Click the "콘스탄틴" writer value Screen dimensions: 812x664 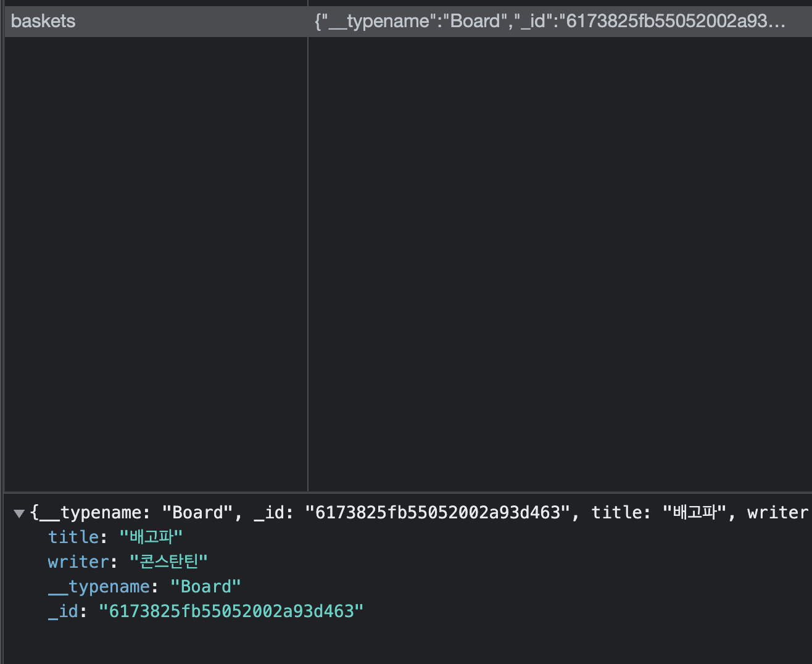pos(168,562)
